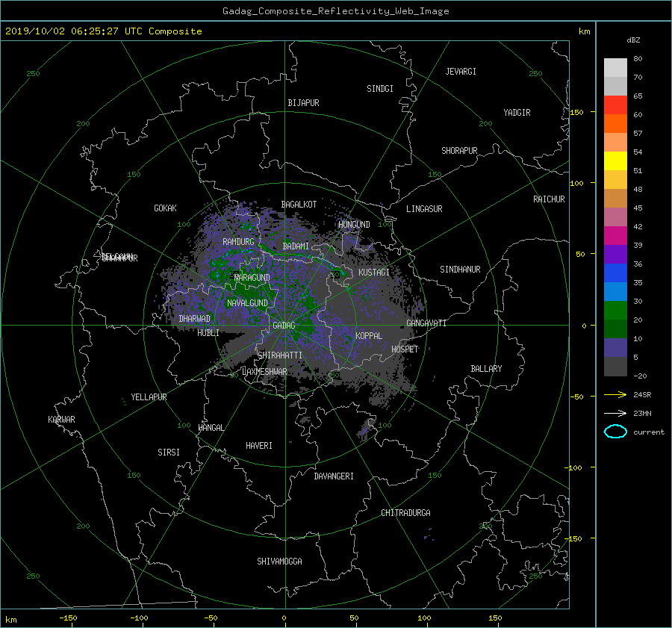
Task: Click the LAXMESHWAR city label
Action: click(264, 372)
